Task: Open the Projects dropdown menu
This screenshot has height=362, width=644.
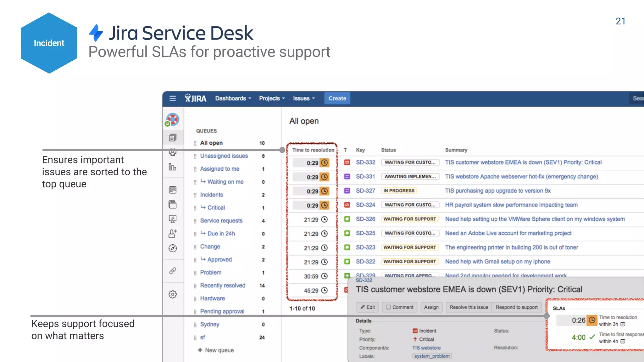Action: pos(272,98)
